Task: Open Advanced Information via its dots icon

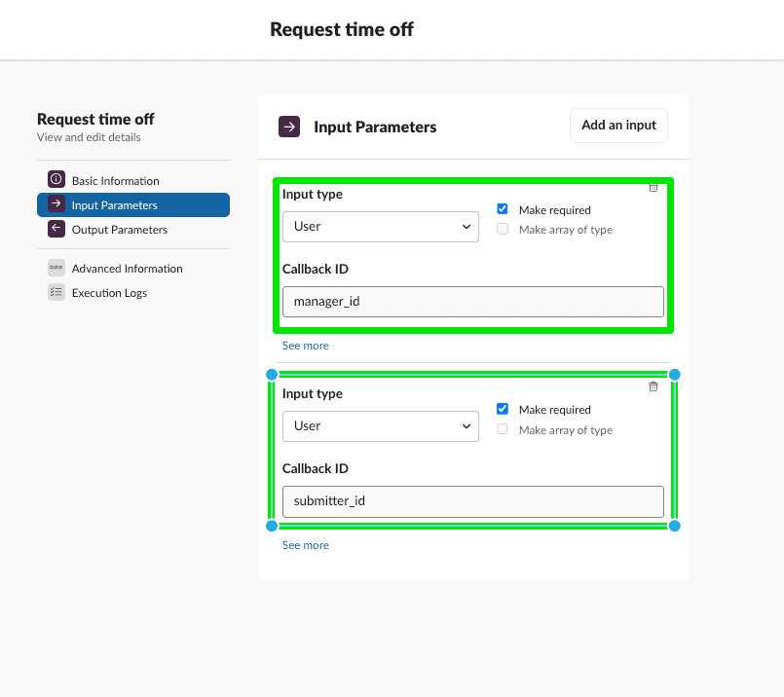Action: pyautogui.click(x=56, y=268)
